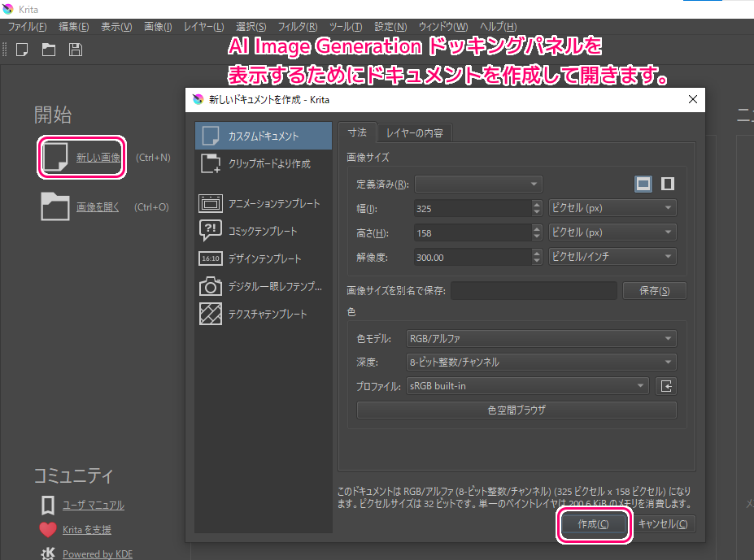Image resolution: width=754 pixels, height=560 pixels.
Task: Open the resolution unit ピクセル/インチ dropdown
Action: click(x=612, y=256)
